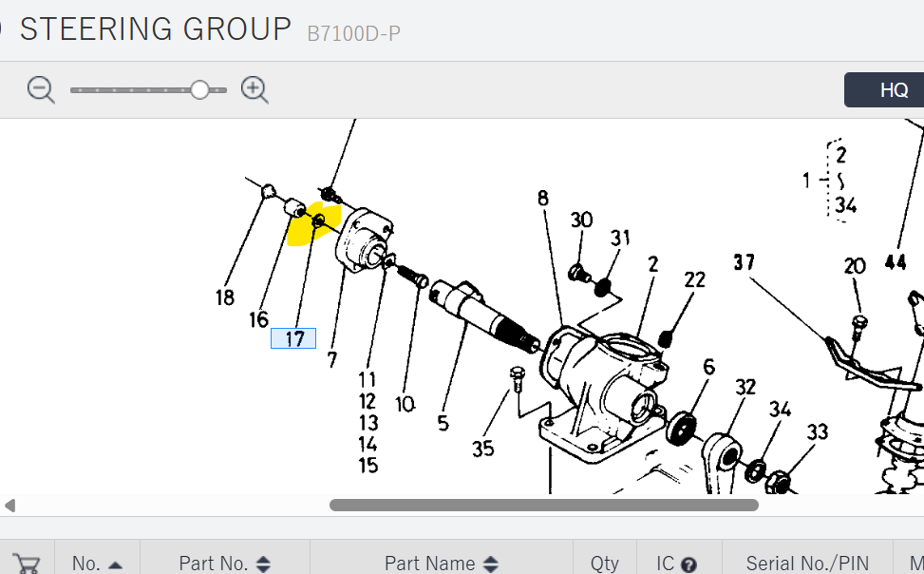Select callout number 22 in the diagram
This screenshot has height=574, width=924.
click(695, 279)
